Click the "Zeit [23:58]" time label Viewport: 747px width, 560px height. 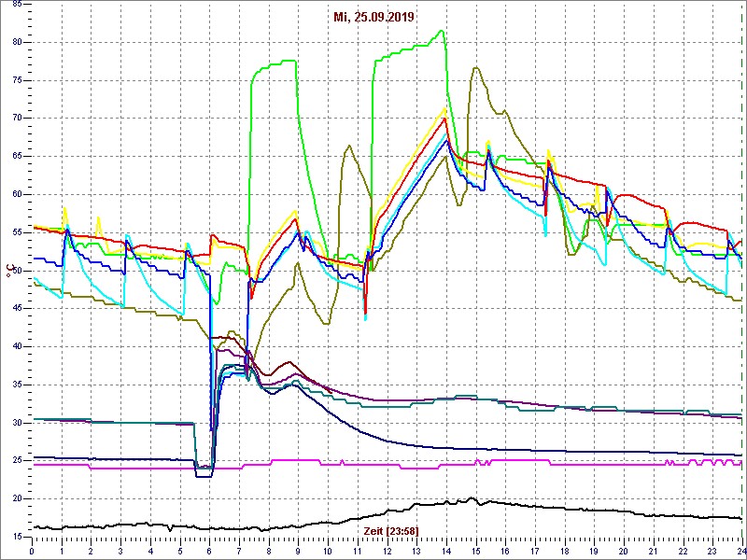(391, 530)
